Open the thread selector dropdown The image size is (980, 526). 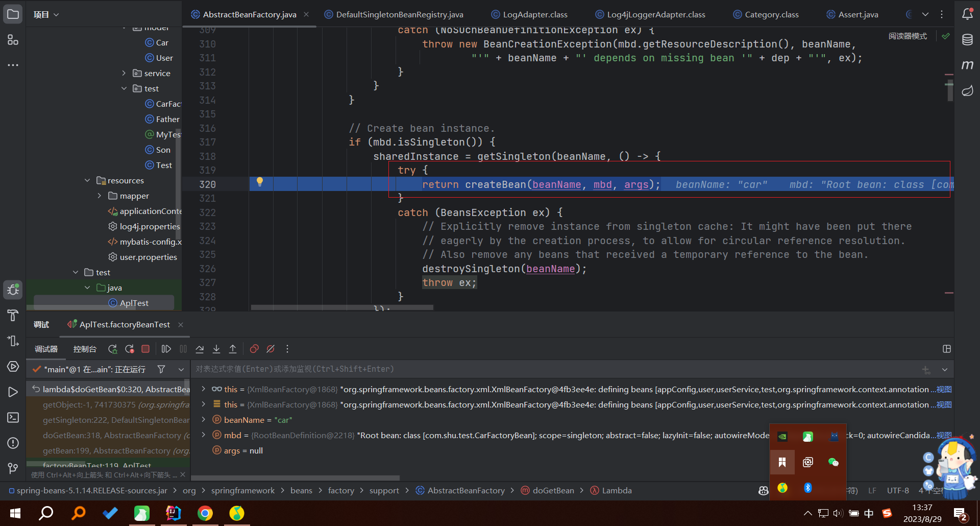click(x=181, y=369)
